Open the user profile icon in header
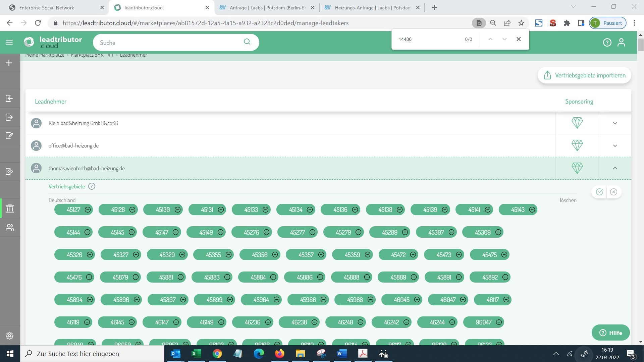Image resolution: width=644 pixels, height=362 pixels. pyautogui.click(x=621, y=42)
